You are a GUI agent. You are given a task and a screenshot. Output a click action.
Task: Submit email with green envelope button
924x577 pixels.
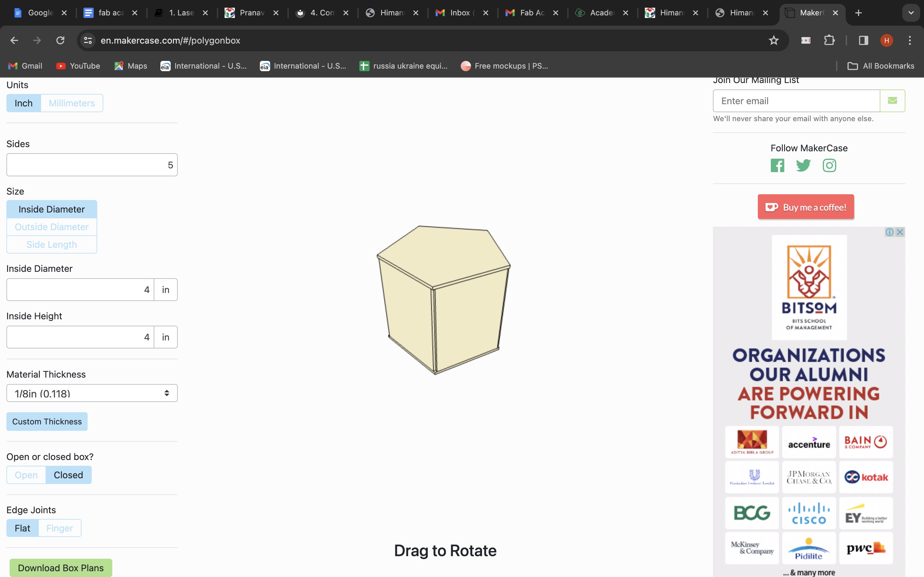tap(892, 101)
